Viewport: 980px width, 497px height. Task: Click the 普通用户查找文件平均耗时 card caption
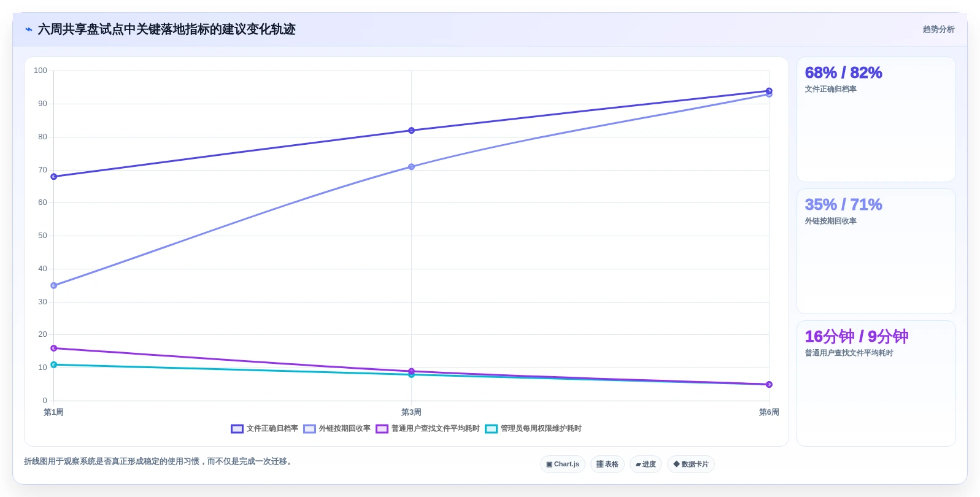[849, 353]
